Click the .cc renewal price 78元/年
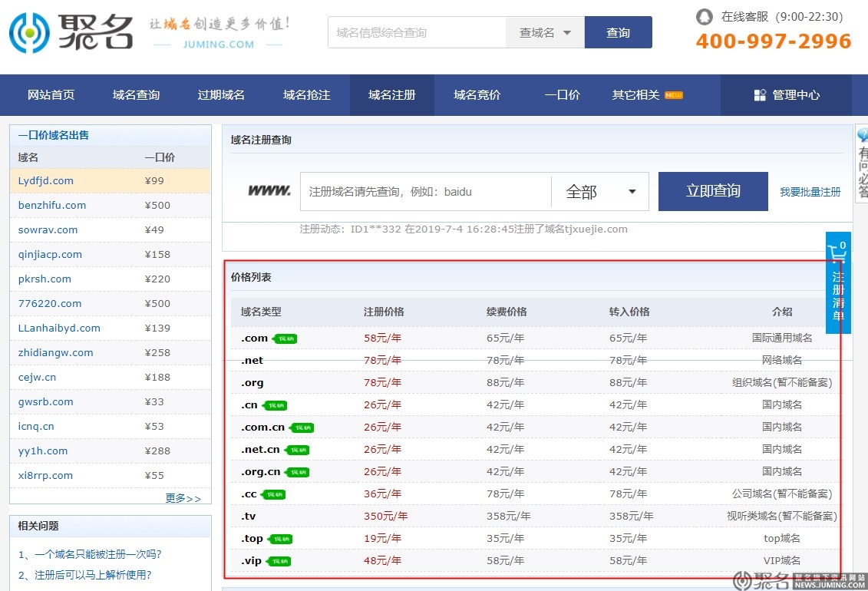This screenshot has height=591, width=868. coord(506,494)
